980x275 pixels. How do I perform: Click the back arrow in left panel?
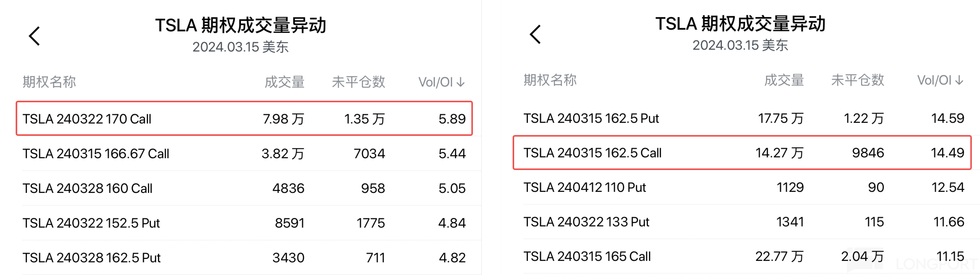35,36
